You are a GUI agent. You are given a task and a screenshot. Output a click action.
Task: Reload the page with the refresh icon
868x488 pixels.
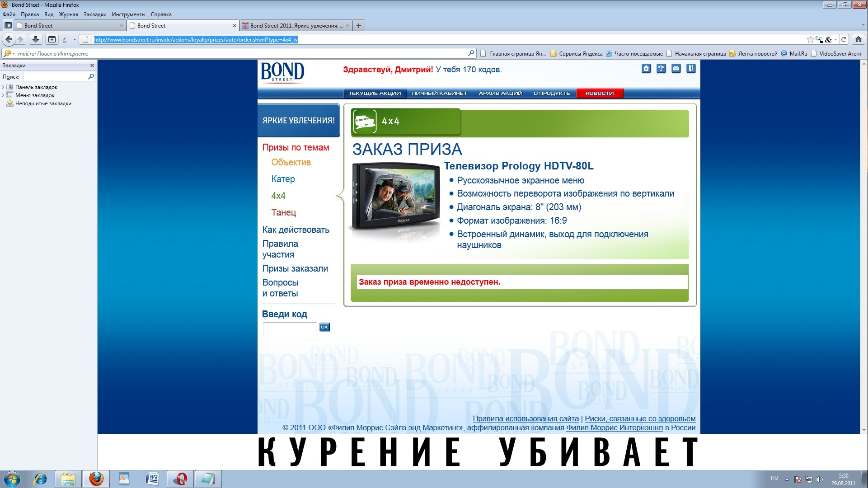tap(844, 39)
